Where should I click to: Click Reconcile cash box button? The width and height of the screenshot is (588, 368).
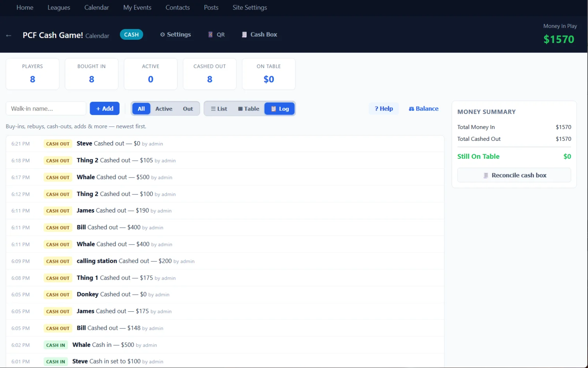click(x=514, y=175)
